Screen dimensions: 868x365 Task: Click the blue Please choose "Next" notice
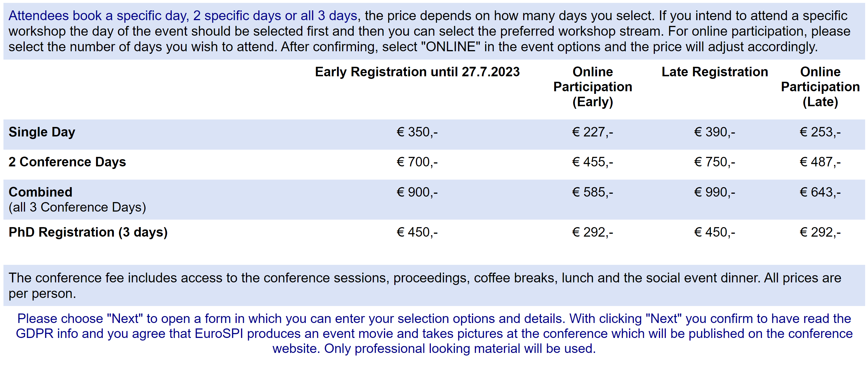point(434,333)
